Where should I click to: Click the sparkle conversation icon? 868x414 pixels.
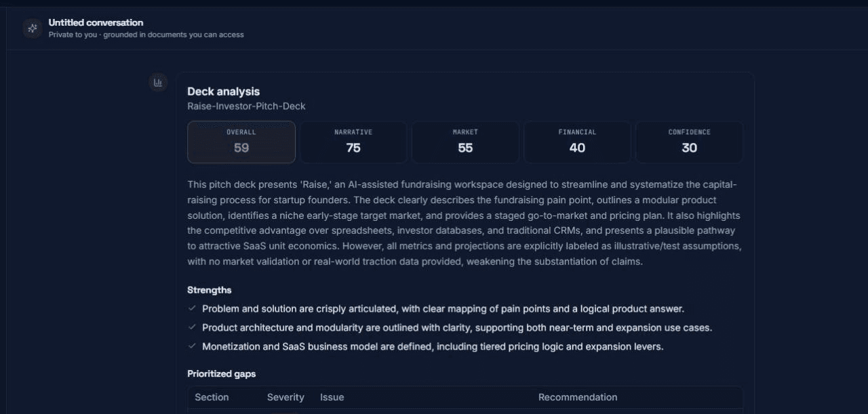point(32,28)
